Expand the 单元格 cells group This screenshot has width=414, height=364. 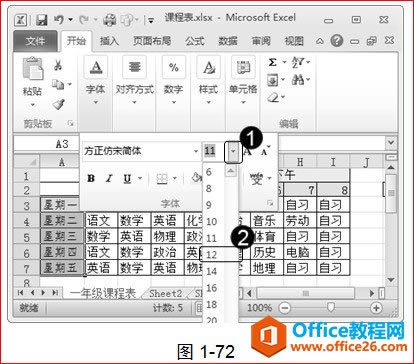tap(243, 81)
